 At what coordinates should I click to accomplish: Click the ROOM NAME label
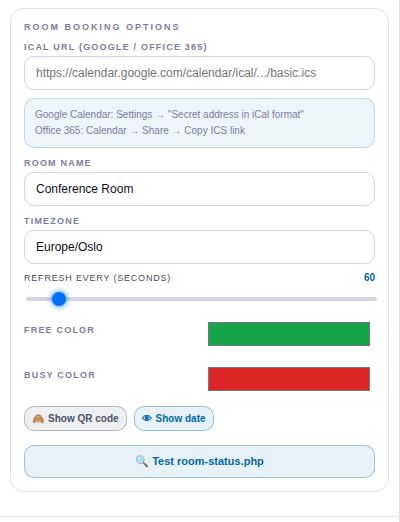click(x=57, y=163)
